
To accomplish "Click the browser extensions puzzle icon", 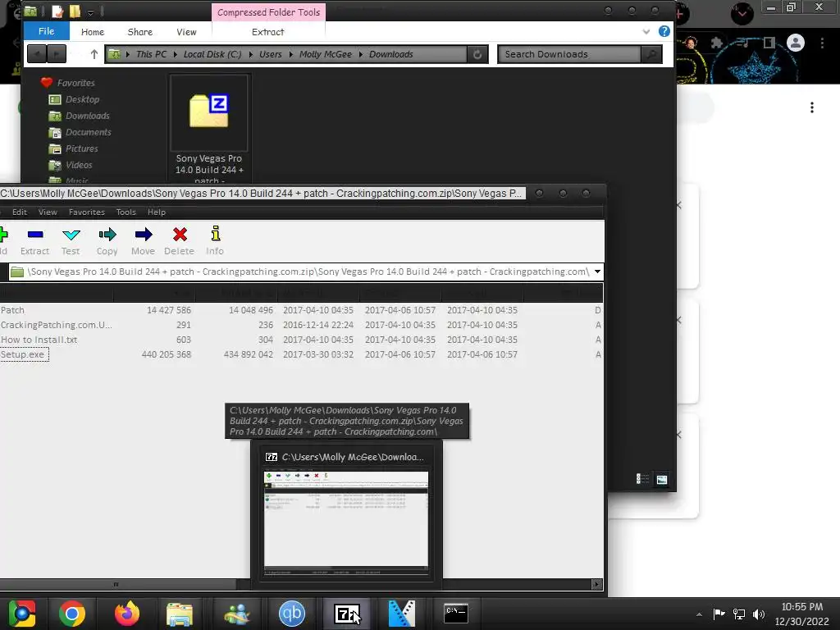I will click(x=716, y=43).
